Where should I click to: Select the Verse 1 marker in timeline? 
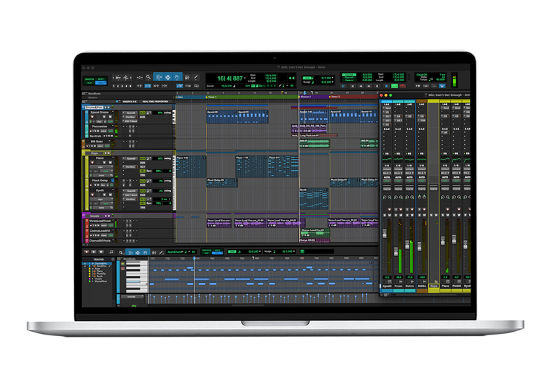click(213, 97)
